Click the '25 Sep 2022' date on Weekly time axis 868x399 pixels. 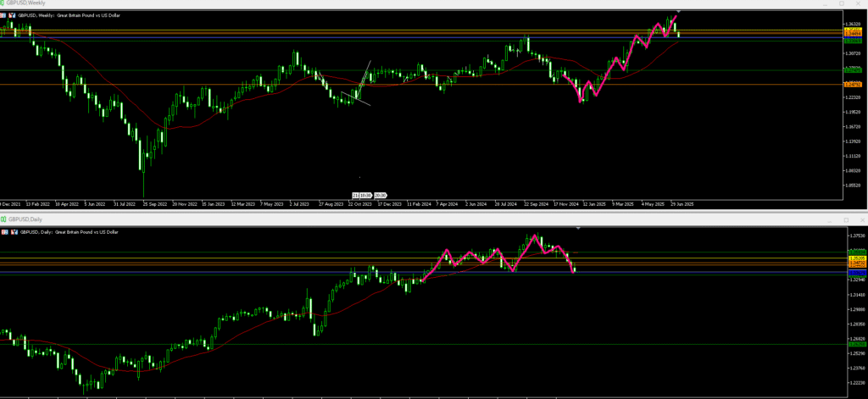point(154,204)
